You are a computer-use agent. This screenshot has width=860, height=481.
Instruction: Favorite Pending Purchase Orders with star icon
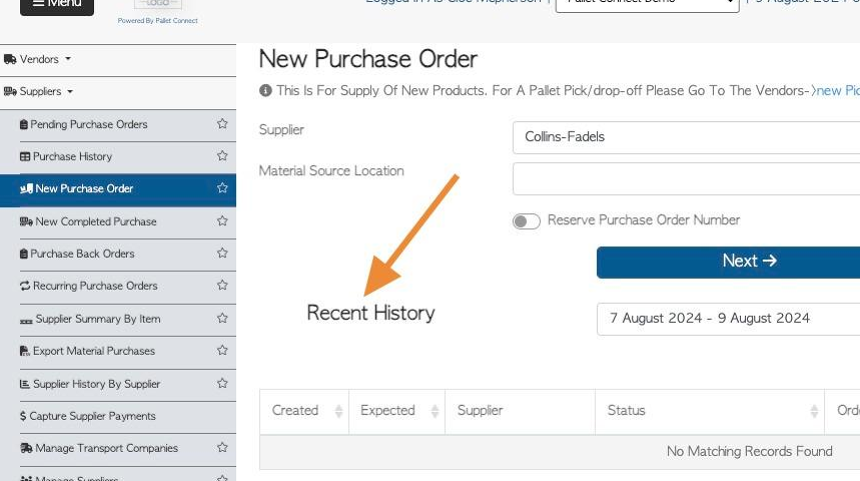[x=222, y=124]
